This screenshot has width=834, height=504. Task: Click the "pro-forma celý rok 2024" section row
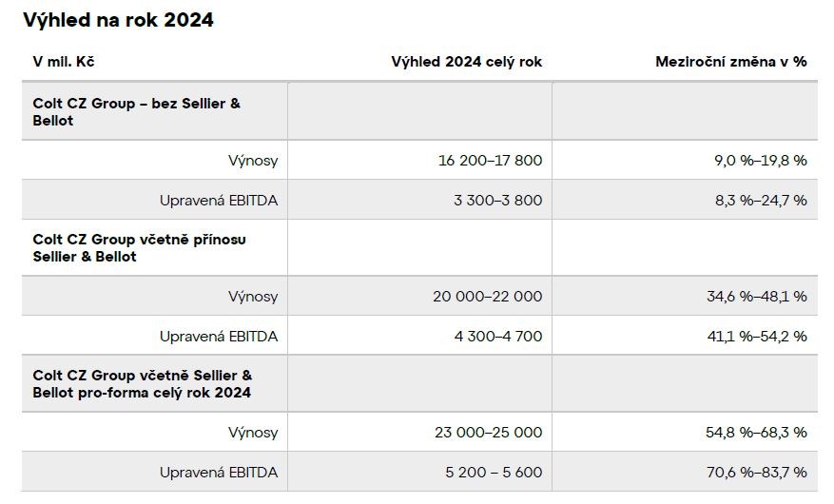click(x=143, y=384)
